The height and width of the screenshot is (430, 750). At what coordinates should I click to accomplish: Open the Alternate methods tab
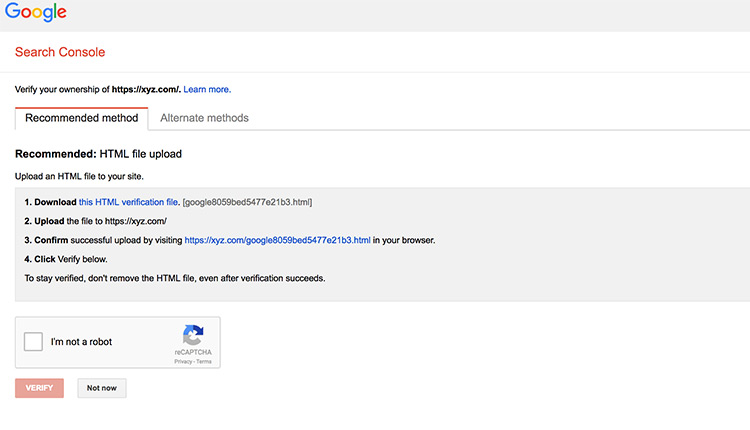tap(204, 118)
